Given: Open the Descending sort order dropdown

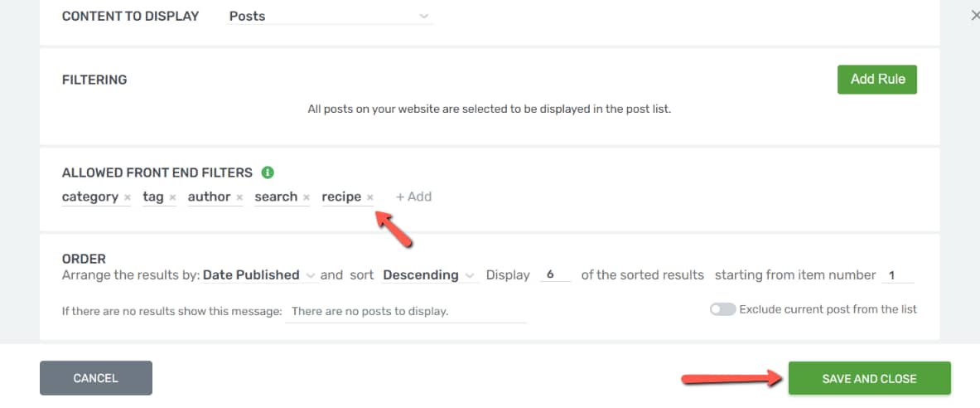Looking at the screenshot, I should point(429,275).
